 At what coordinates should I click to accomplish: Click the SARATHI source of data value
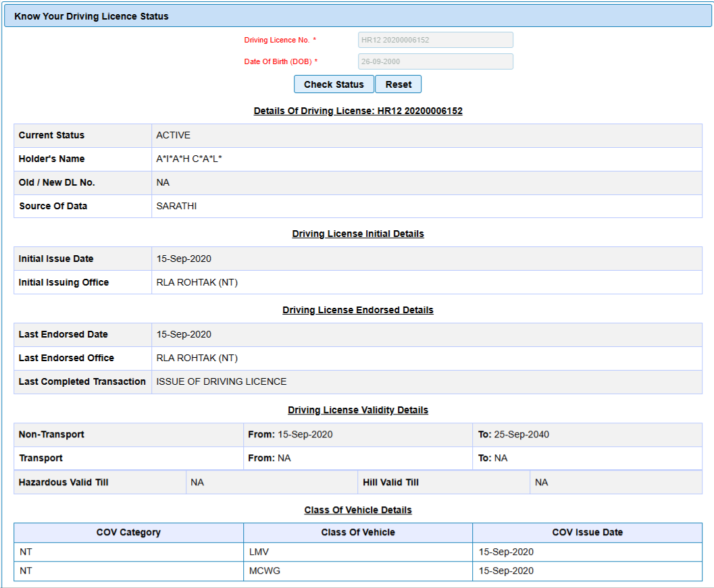click(176, 206)
